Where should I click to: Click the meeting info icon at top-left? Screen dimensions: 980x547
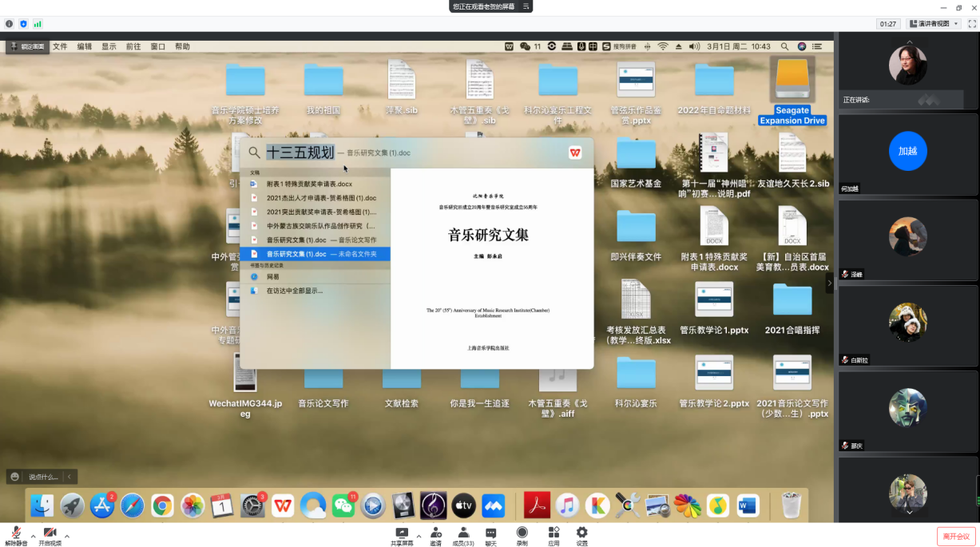point(10,24)
